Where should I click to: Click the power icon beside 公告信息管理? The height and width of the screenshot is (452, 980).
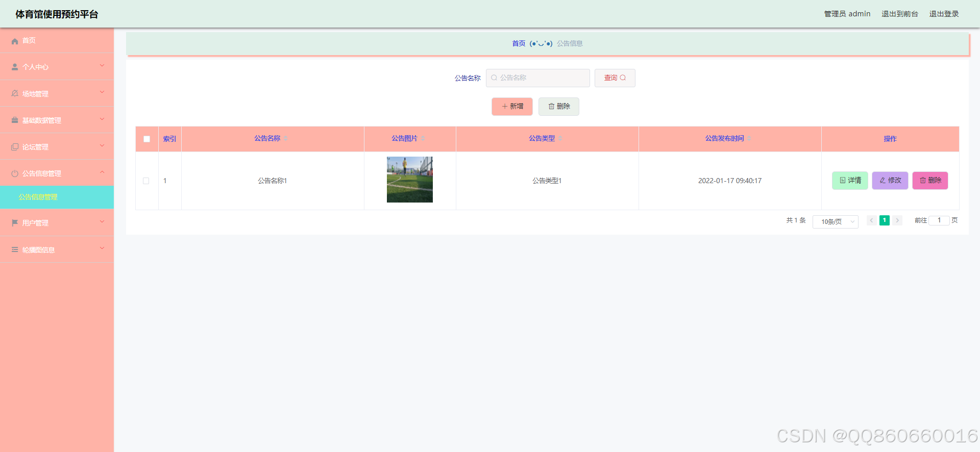(x=15, y=173)
